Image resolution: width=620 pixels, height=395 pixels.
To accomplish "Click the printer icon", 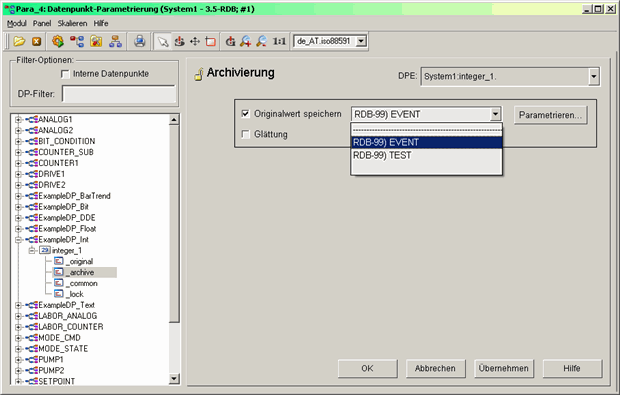I will (139, 41).
